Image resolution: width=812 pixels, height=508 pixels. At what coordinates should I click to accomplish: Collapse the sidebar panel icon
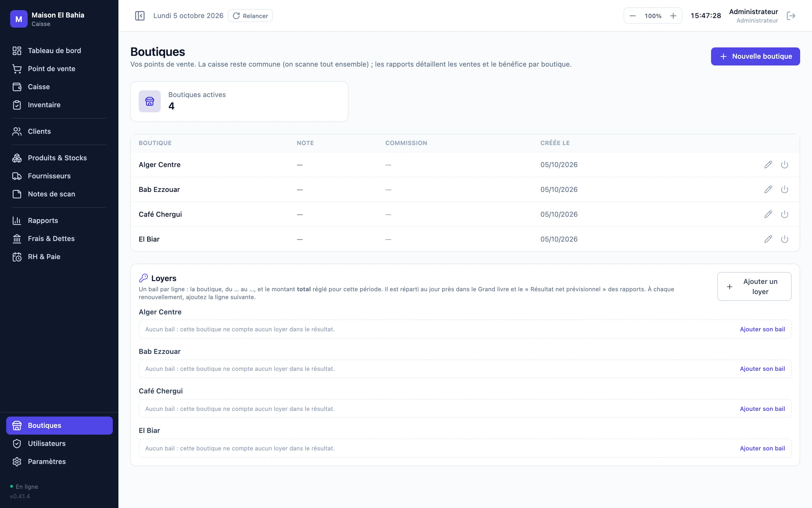pyautogui.click(x=140, y=16)
